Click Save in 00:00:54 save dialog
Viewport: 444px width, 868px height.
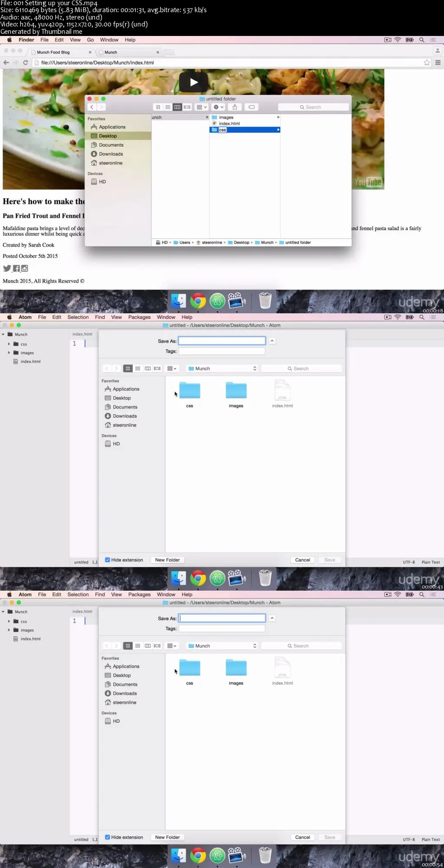330,837
